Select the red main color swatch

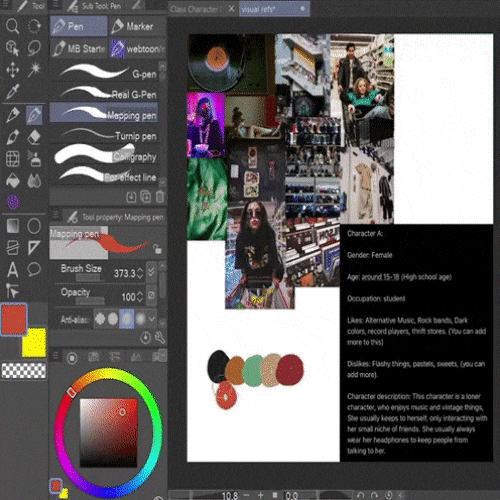pos(14,319)
